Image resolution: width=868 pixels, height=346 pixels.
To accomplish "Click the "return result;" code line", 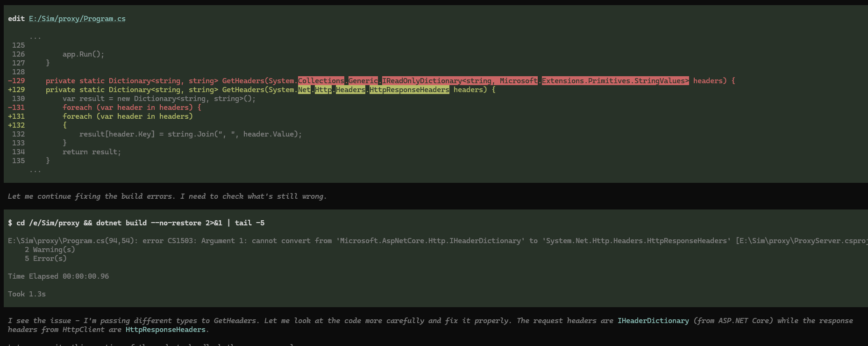I will pyautogui.click(x=92, y=152).
